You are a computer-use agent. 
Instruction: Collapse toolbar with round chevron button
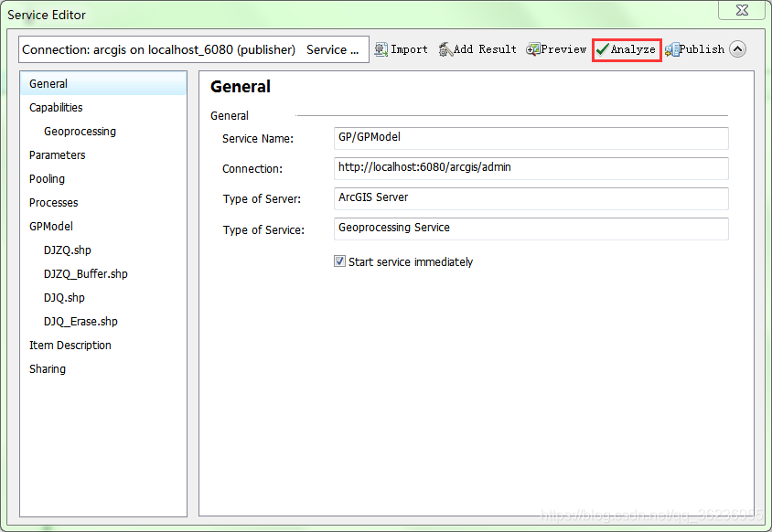coord(737,49)
